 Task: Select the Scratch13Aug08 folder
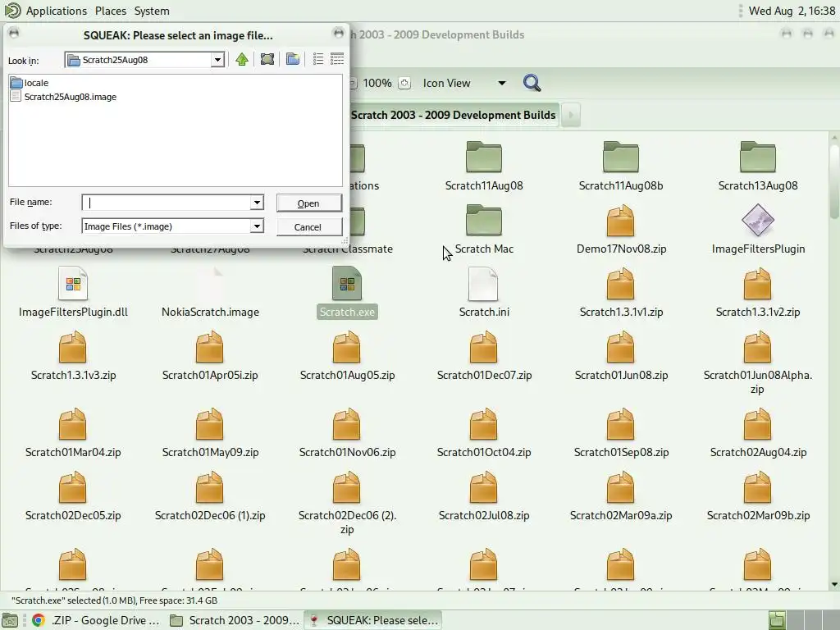pyautogui.click(x=757, y=166)
